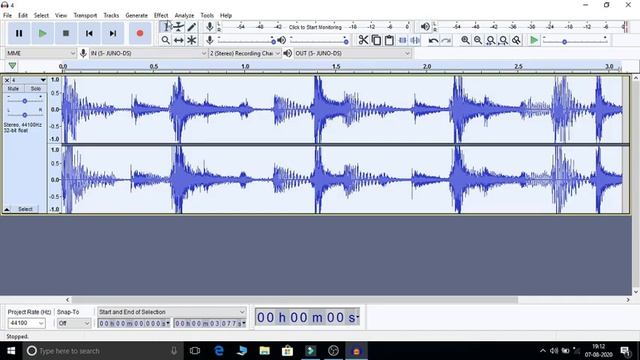Skip to Start of the track

click(x=89, y=33)
